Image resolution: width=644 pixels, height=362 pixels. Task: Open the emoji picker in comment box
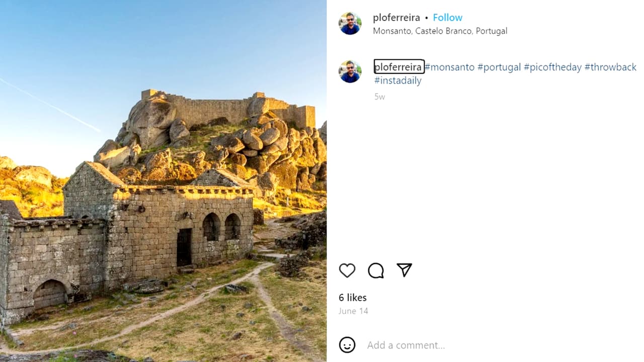click(347, 345)
